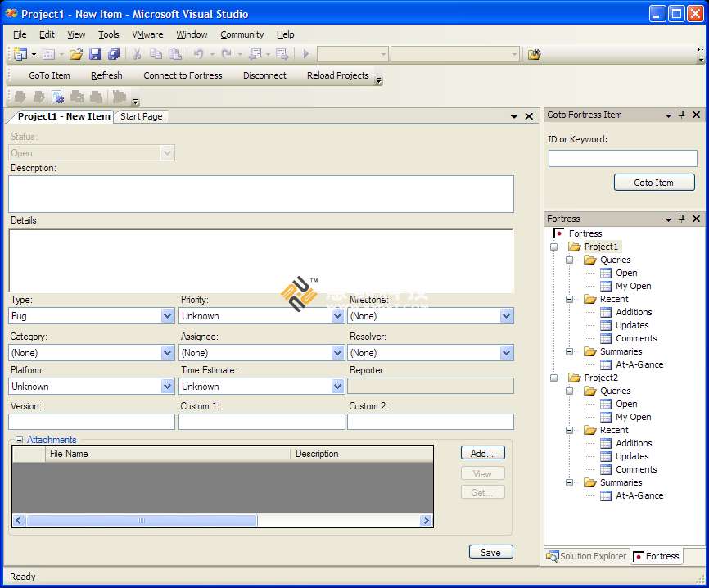
Task: Switch to the Start Page tab
Action: coord(142,116)
